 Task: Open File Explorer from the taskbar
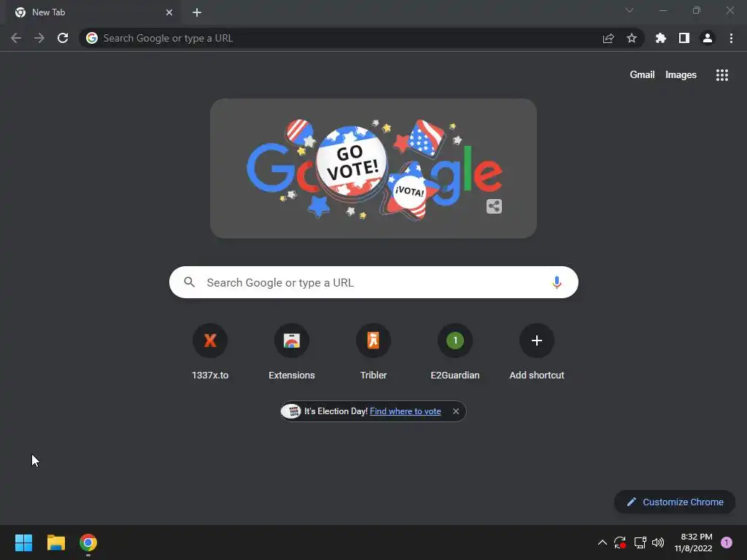coord(55,542)
